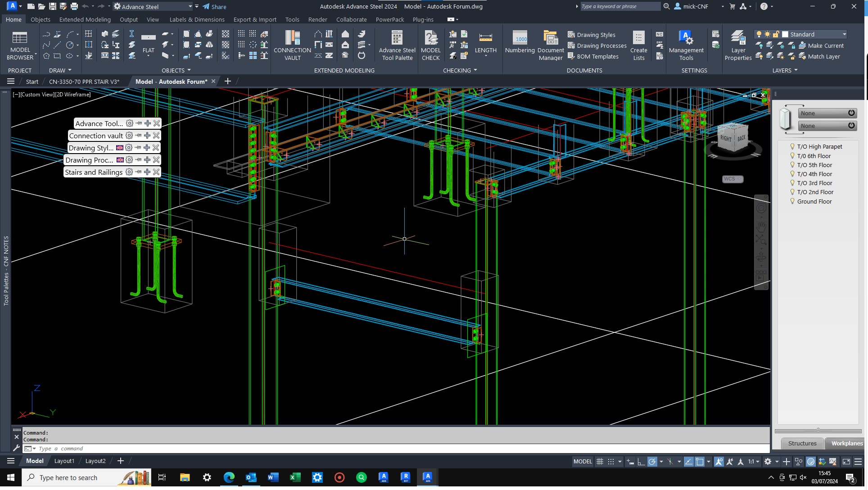Expand the LAYERS panel flyout
The image size is (868, 490).
796,70
